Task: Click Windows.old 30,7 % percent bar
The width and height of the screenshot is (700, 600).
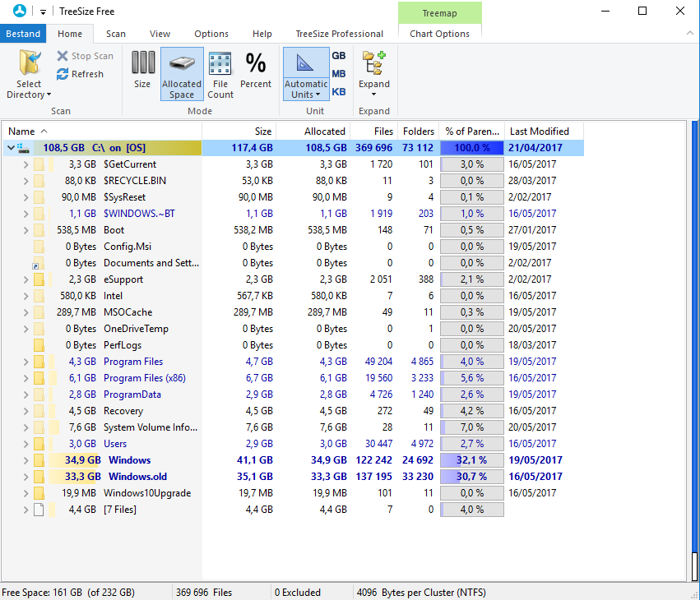Action: 472,477
